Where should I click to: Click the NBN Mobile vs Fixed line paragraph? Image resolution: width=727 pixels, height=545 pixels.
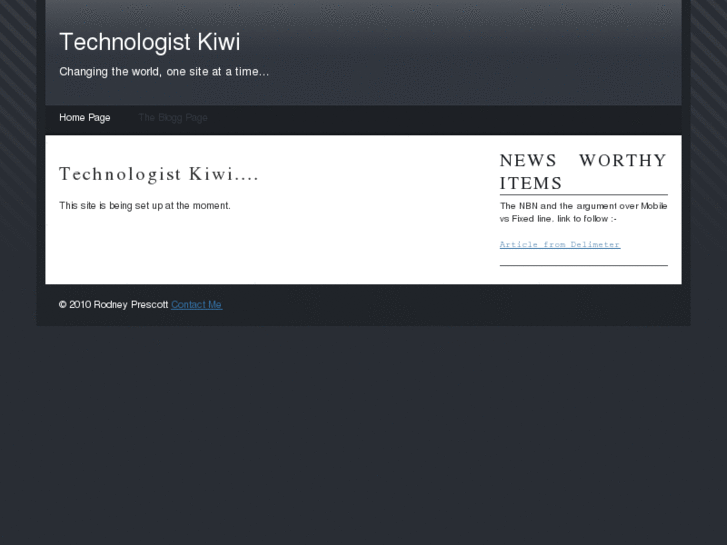583,212
